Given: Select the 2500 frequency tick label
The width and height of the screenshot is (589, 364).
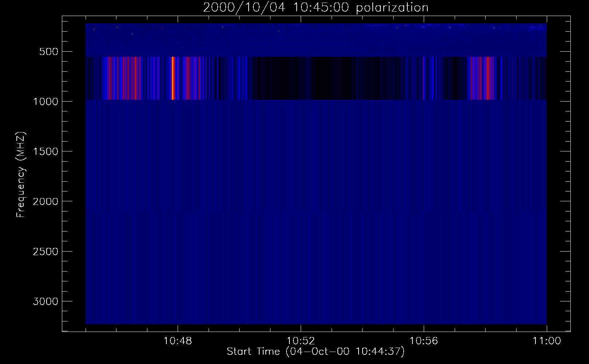Looking at the screenshot, I should 45,252.
